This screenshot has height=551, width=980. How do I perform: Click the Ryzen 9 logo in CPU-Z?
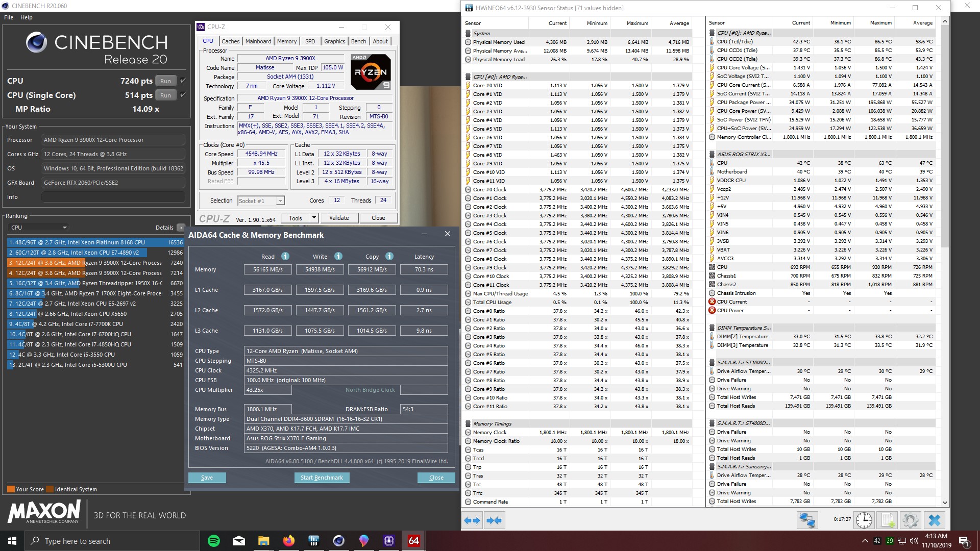coord(371,72)
